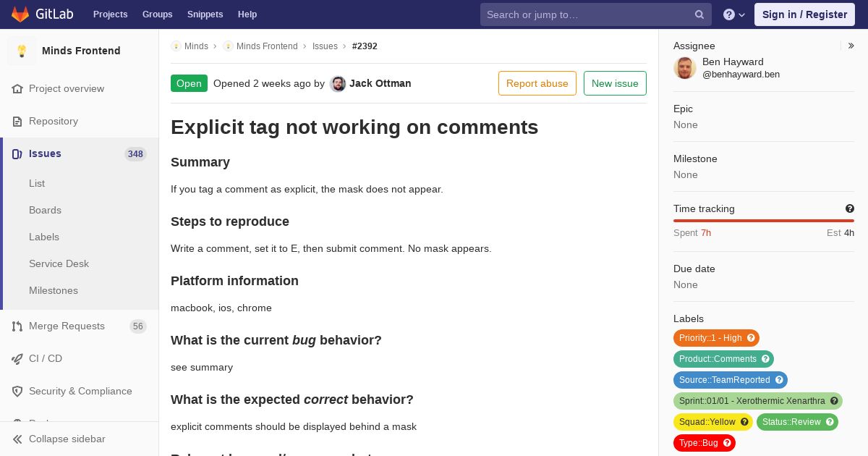Click the CI / CD rocket icon
The width and height of the screenshot is (868, 456).
click(x=17, y=358)
